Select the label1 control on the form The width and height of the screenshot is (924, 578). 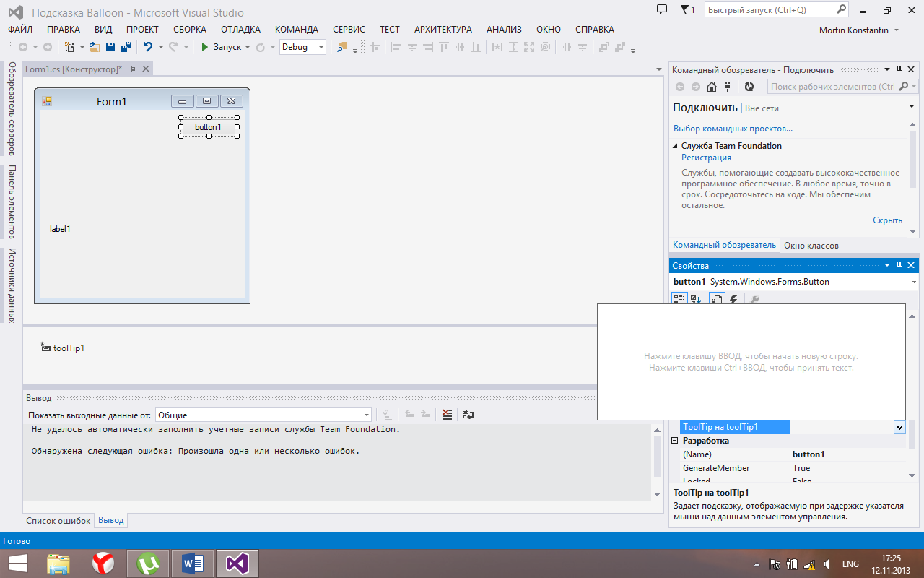tap(60, 229)
